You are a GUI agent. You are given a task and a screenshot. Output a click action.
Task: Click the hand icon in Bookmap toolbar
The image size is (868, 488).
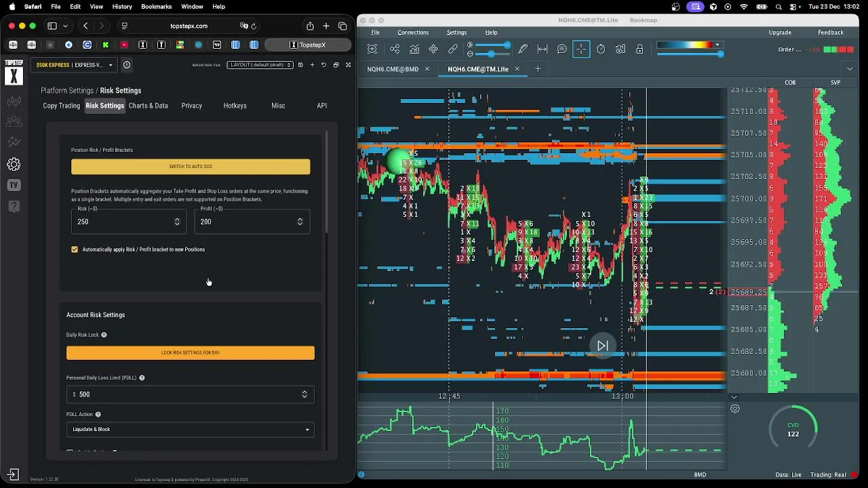pos(620,49)
